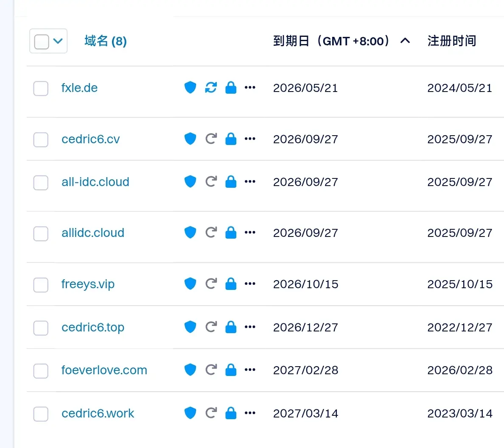Open more options for freeys.vip
This screenshot has width=504, height=448.
pos(250,284)
